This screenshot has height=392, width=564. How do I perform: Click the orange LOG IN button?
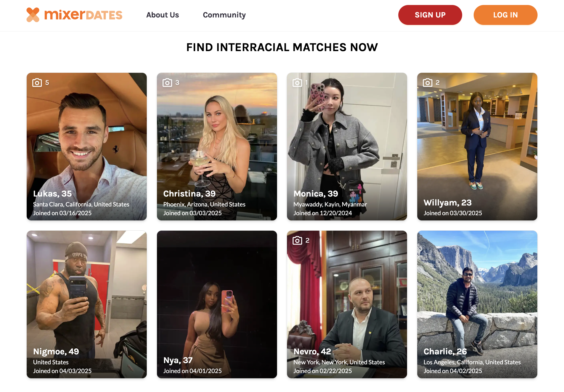coord(505,15)
